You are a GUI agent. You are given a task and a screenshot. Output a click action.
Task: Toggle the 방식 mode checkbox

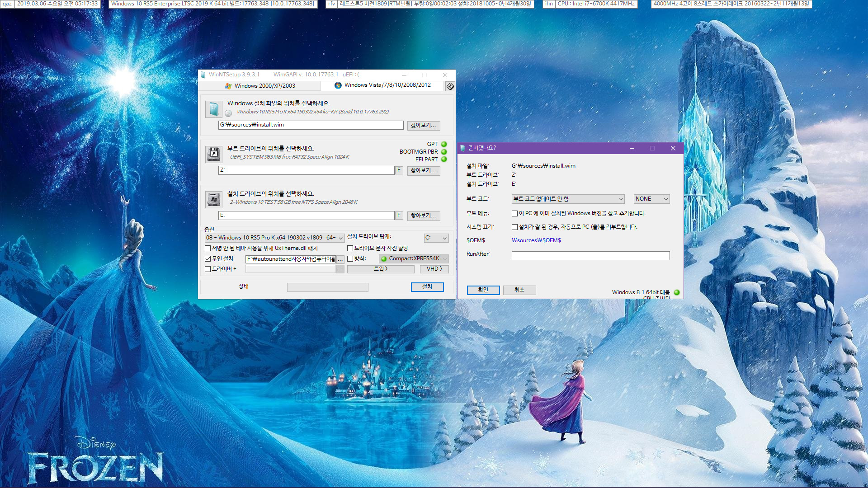point(350,258)
